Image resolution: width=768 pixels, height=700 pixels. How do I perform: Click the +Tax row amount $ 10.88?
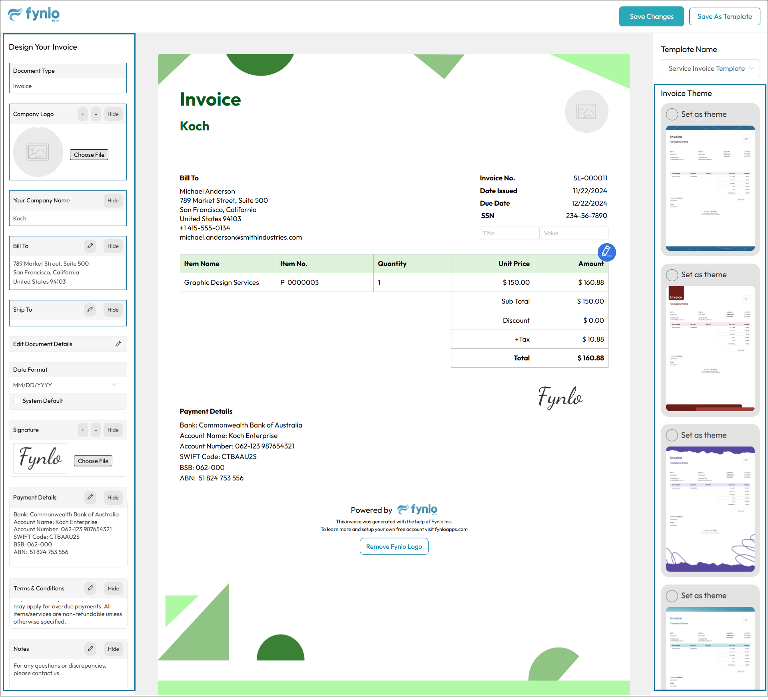tap(593, 339)
